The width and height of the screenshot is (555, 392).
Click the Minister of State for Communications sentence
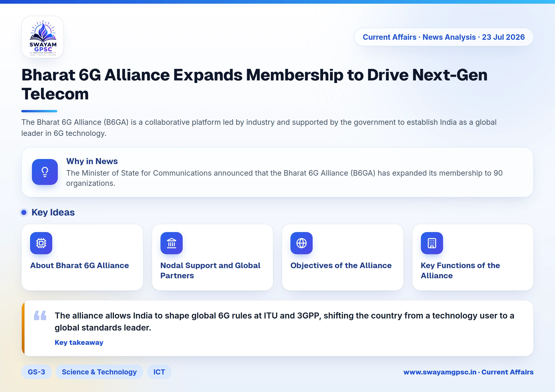coord(284,178)
